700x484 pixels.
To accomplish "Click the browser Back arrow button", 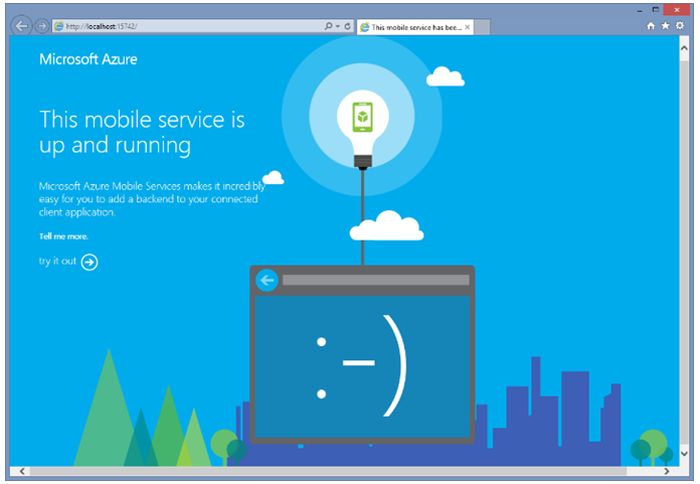I will point(21,26).
